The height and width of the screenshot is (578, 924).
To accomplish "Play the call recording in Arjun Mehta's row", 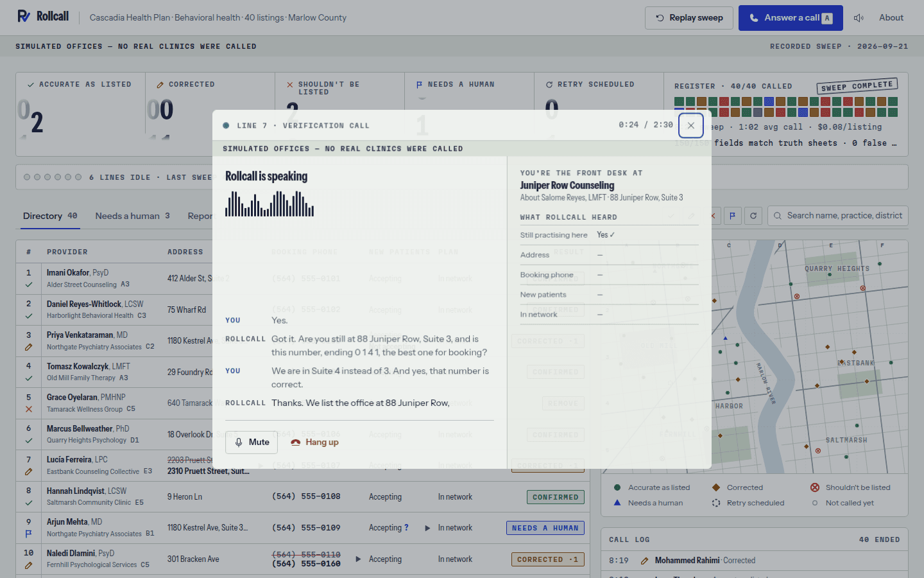I will (x=427, y=528).
